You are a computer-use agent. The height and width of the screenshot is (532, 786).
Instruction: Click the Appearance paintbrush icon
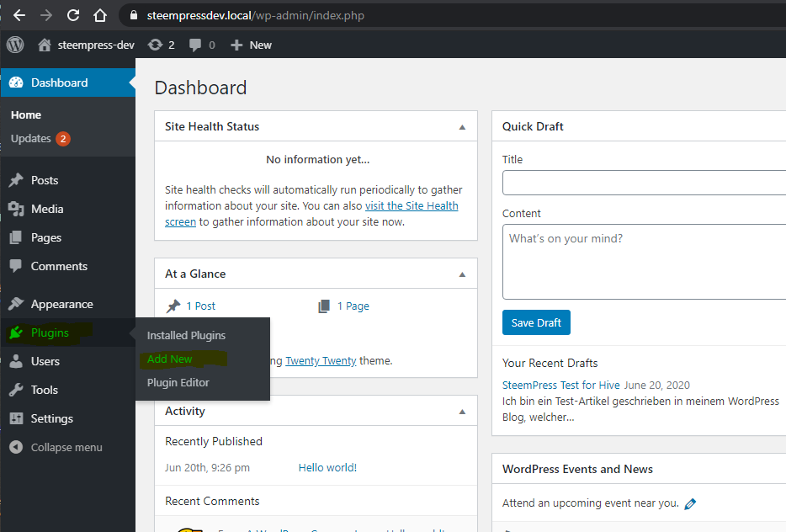point(16,304)
